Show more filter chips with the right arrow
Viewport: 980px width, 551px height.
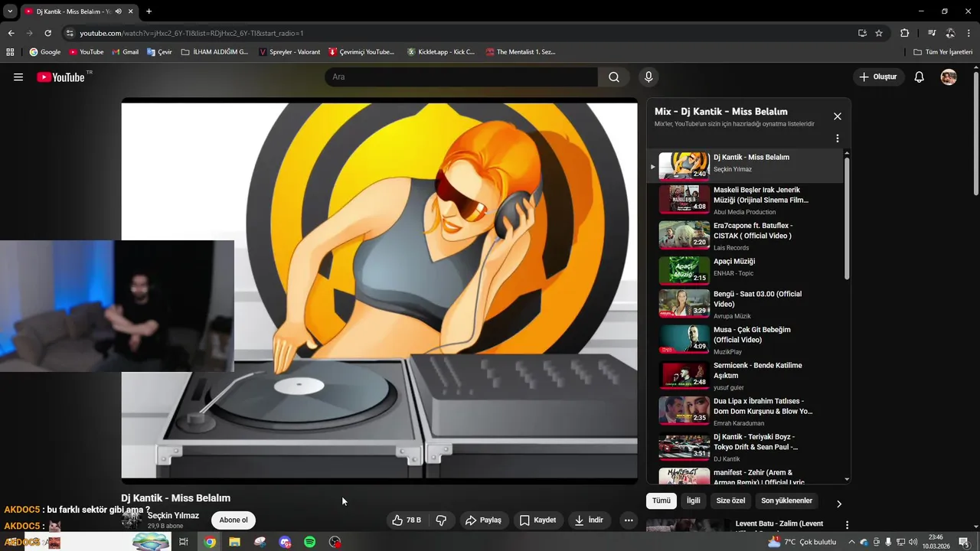tap(838, 504)
